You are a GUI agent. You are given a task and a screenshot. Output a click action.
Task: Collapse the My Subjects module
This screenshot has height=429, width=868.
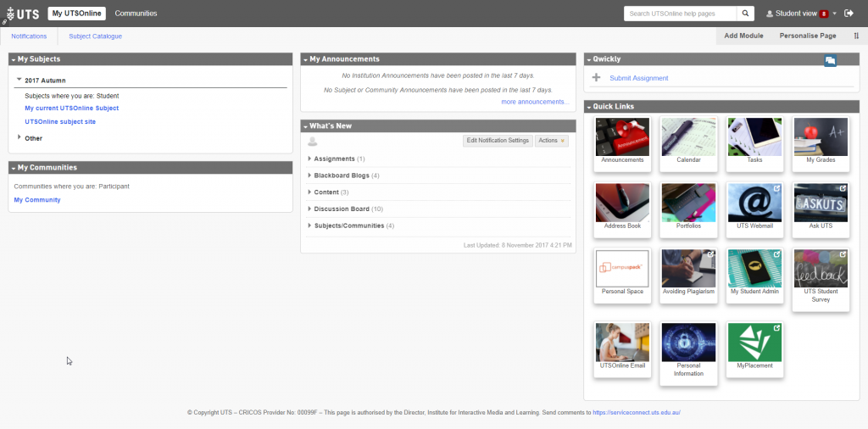point(14,59)
